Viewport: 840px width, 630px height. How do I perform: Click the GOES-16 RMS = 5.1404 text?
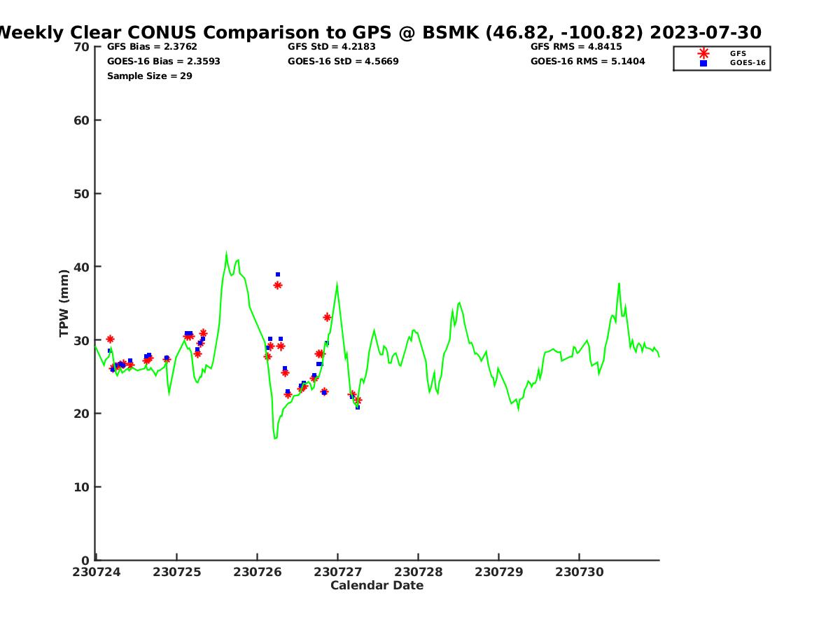[x=587, y=62]
